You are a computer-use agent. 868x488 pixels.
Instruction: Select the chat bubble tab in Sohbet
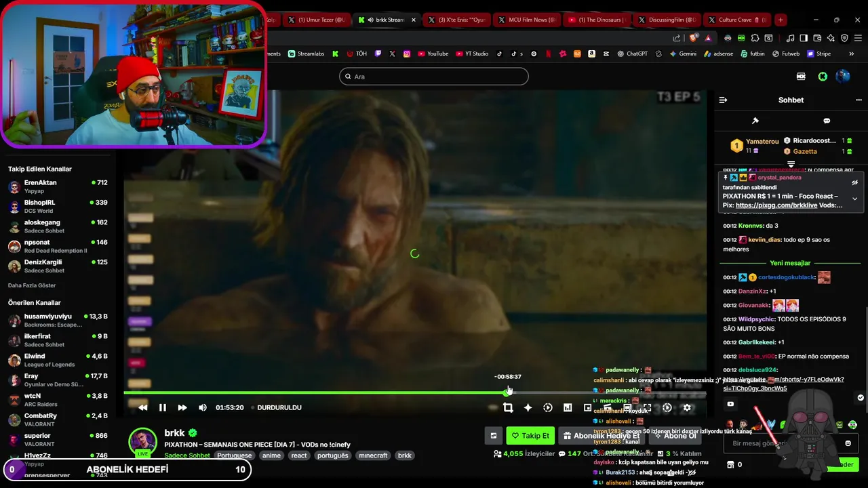pyautogui.click(x=827, y=121)
